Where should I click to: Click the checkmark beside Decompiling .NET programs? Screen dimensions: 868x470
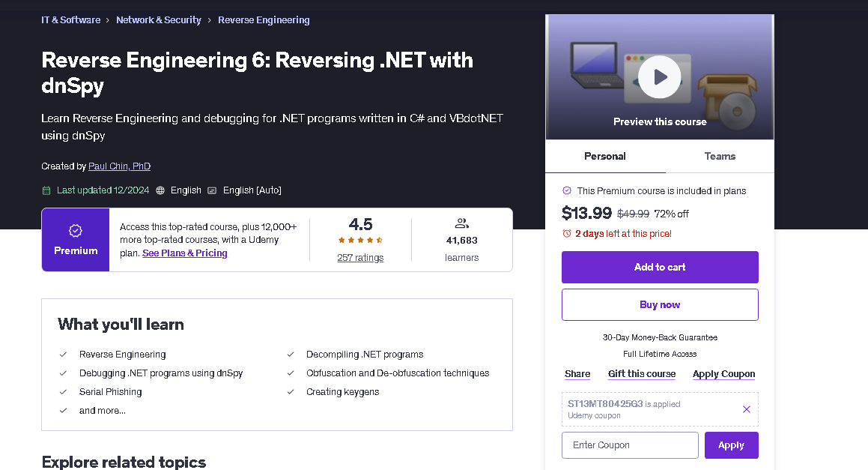click(290, 355)
